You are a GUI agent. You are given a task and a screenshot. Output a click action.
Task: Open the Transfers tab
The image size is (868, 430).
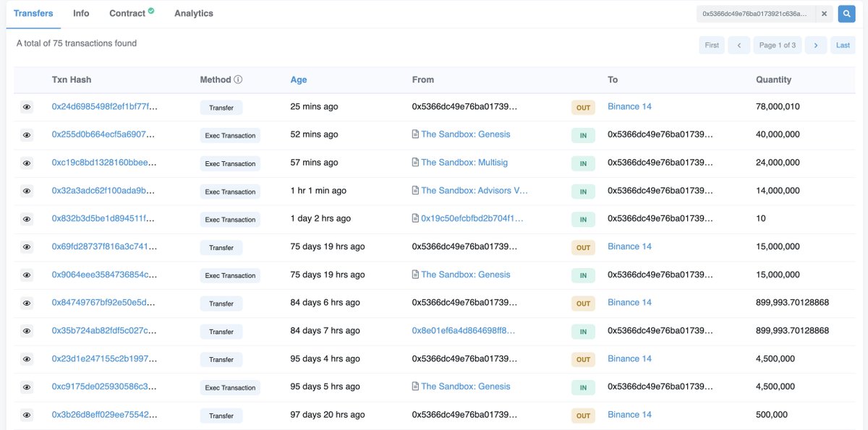pos(33,13)
